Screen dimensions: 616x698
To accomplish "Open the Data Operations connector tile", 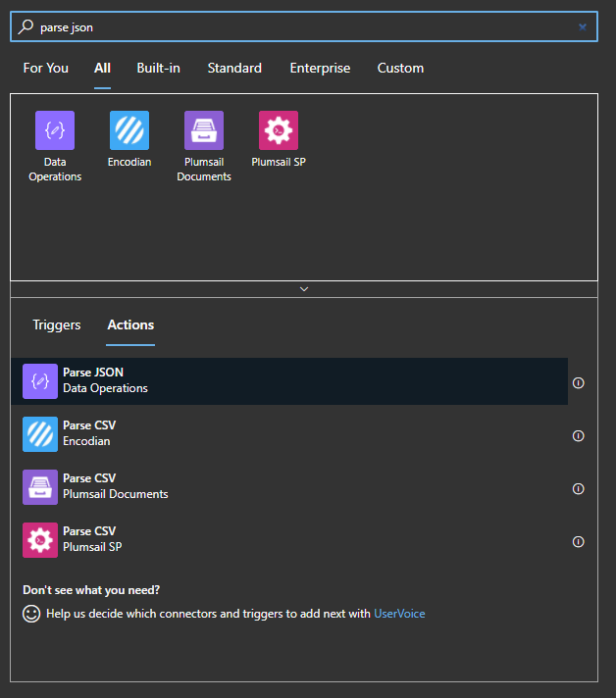I will 55,146.
